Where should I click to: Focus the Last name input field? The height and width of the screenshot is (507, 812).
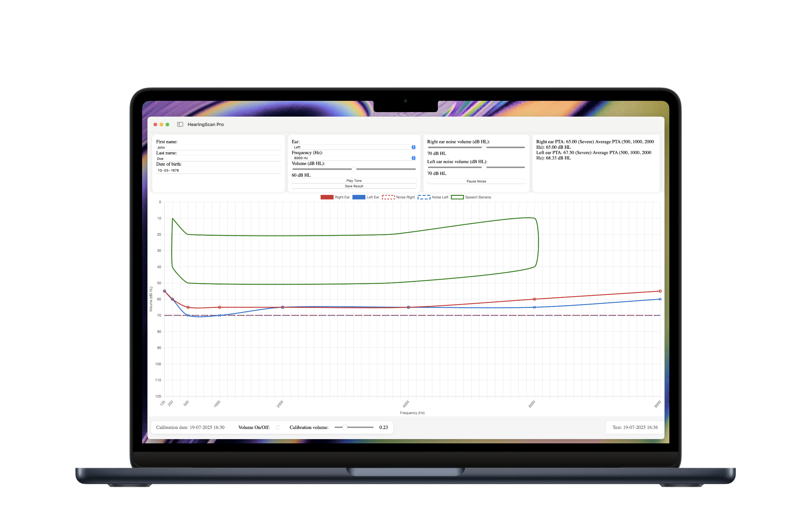[x=218, y=159]
